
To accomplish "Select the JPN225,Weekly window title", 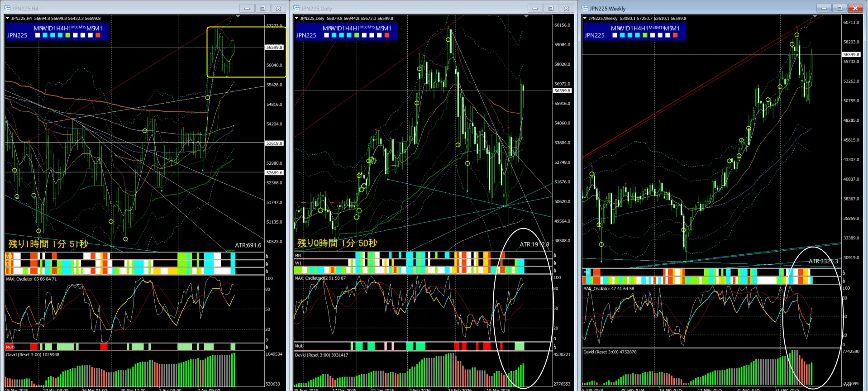I will tap(607, 9).
